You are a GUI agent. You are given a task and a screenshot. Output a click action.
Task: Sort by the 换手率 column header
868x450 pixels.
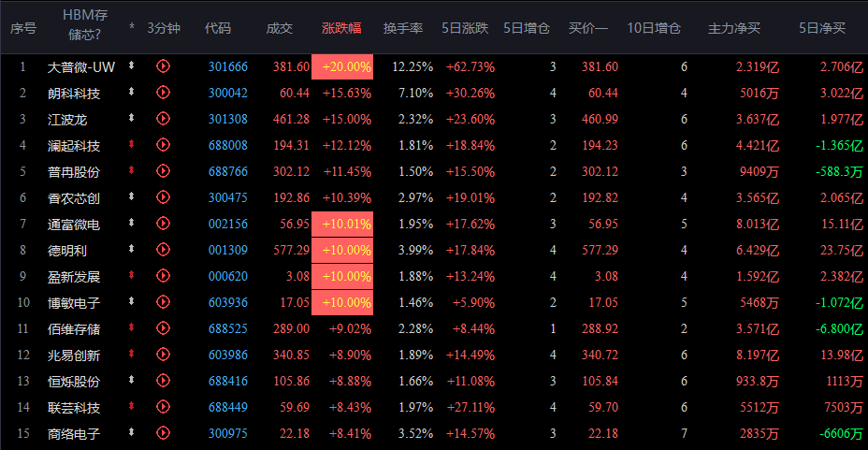click(403, 28)
